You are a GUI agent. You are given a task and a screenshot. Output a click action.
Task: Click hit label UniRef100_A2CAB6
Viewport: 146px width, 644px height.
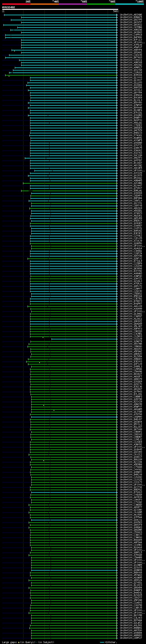click(x=131, y=183)
